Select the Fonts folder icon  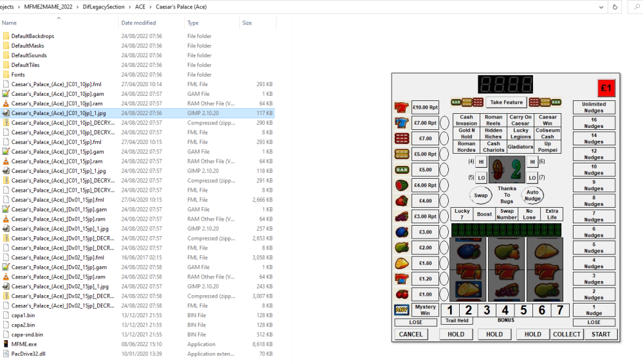click(x=6, y=75)
